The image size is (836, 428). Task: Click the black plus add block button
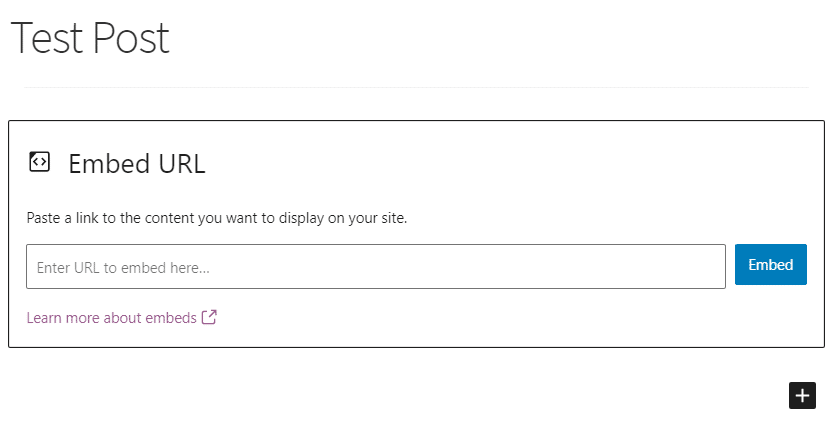[802, 395]
